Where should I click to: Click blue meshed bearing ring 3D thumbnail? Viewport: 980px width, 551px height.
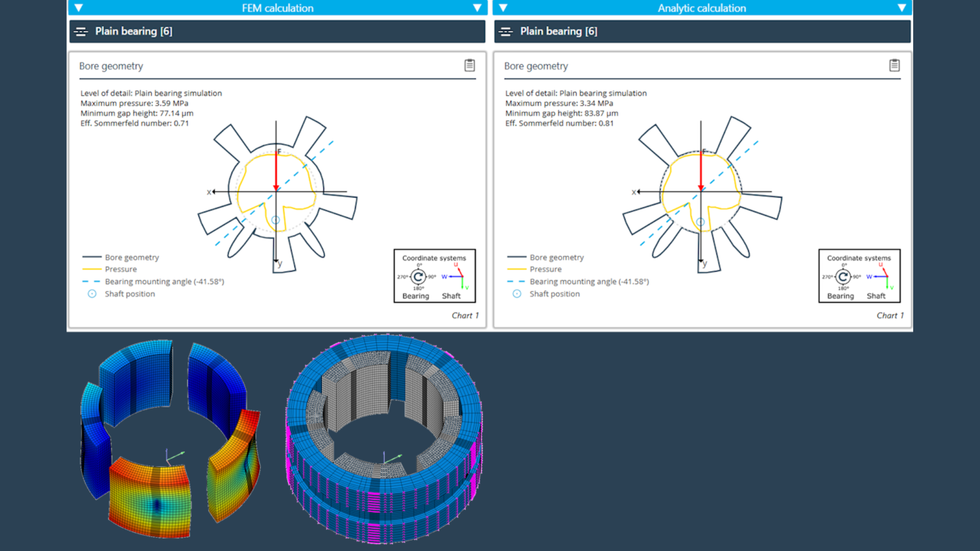384,439
